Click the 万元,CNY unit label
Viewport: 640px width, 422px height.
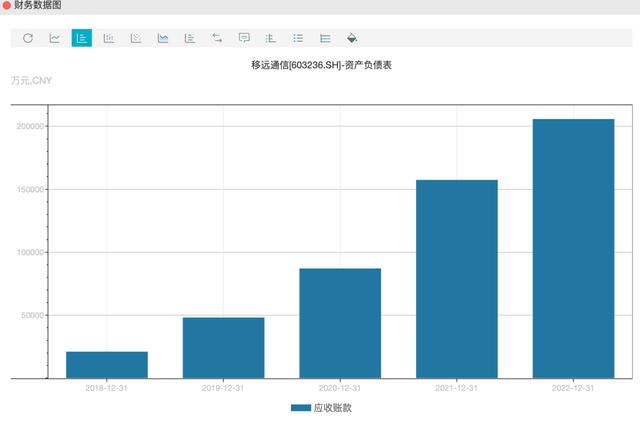[x=31, y=80]
